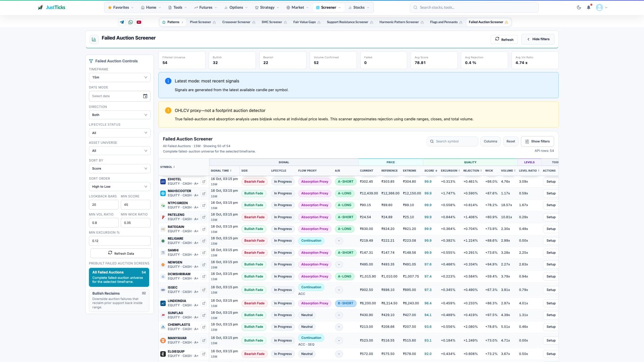Click Setup for MAHSCOOTER row
The width and height of the screenshot is (644, 362).
[551, 193]
